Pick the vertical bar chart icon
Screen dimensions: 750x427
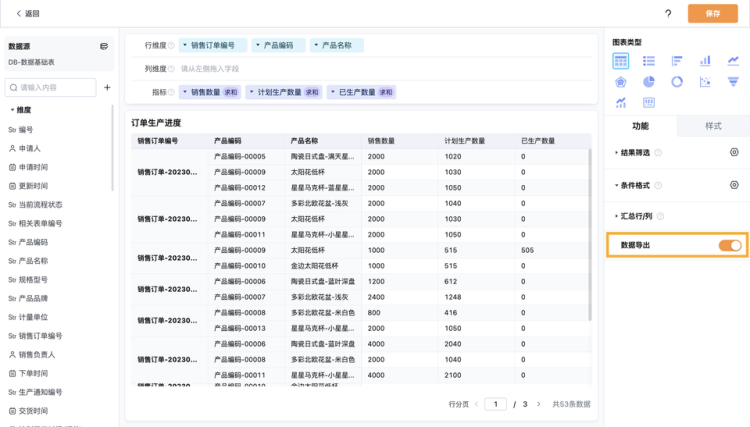point(705,61)
